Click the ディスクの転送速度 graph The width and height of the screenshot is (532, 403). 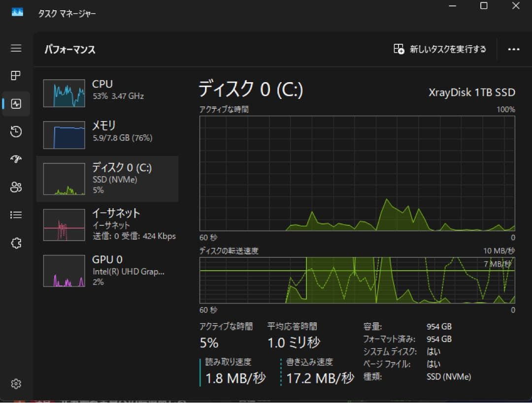[x=357, y=279]
